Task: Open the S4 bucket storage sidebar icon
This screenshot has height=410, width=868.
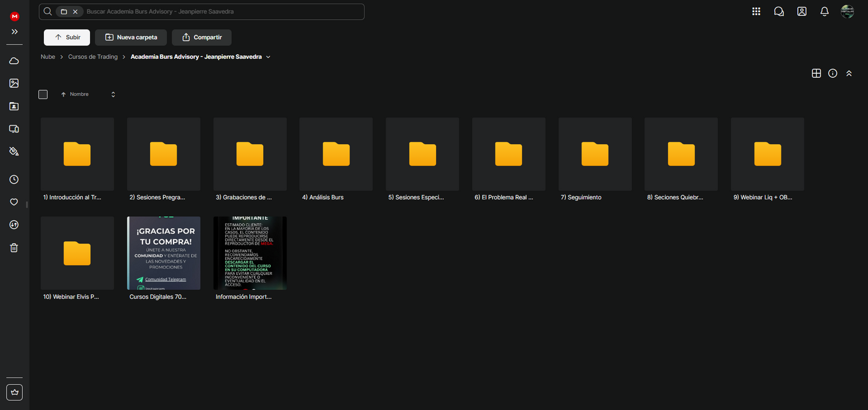Action: tap(14, 151)
